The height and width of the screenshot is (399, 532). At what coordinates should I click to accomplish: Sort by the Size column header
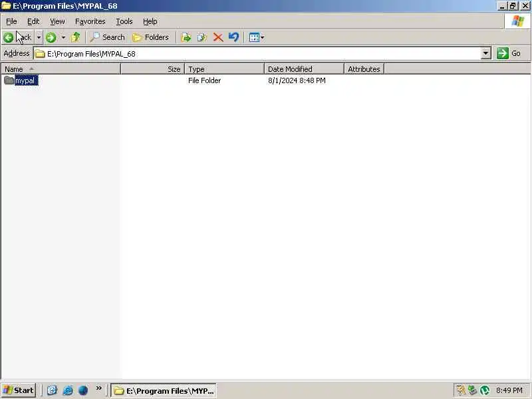[153, 69]
